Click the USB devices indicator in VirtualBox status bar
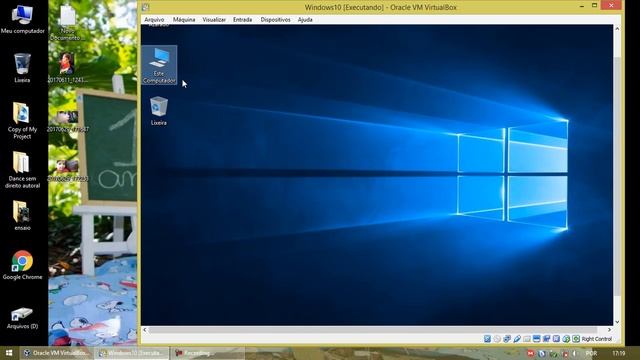 click(517, 339)
